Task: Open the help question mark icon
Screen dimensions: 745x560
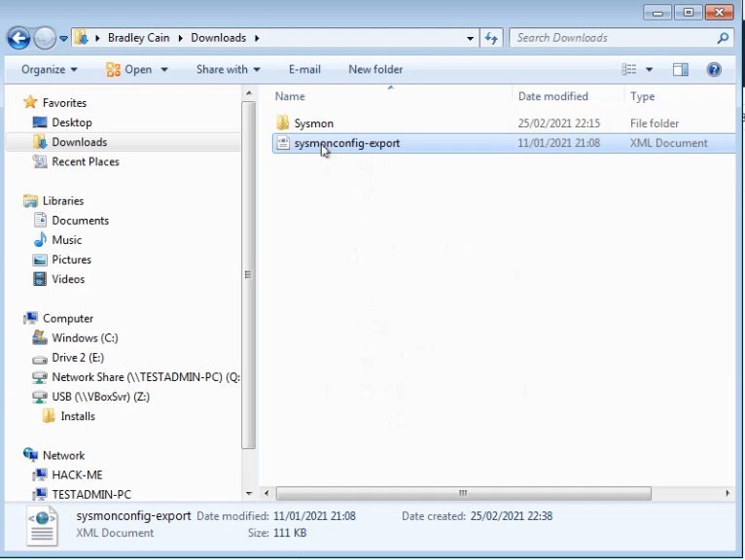Action: (714, 70)
